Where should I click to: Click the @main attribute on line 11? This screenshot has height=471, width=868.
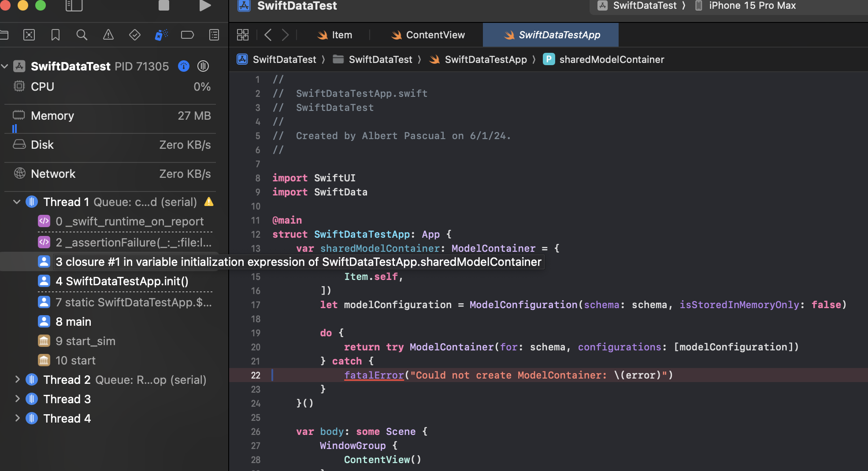(287, 220)
